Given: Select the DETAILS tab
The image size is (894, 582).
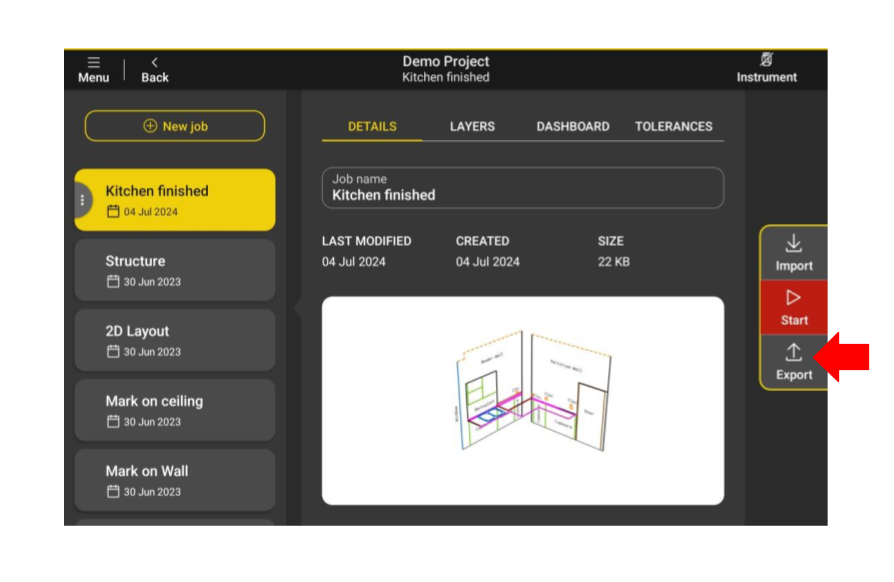Looking at the screenshot, I should point(372,127).
